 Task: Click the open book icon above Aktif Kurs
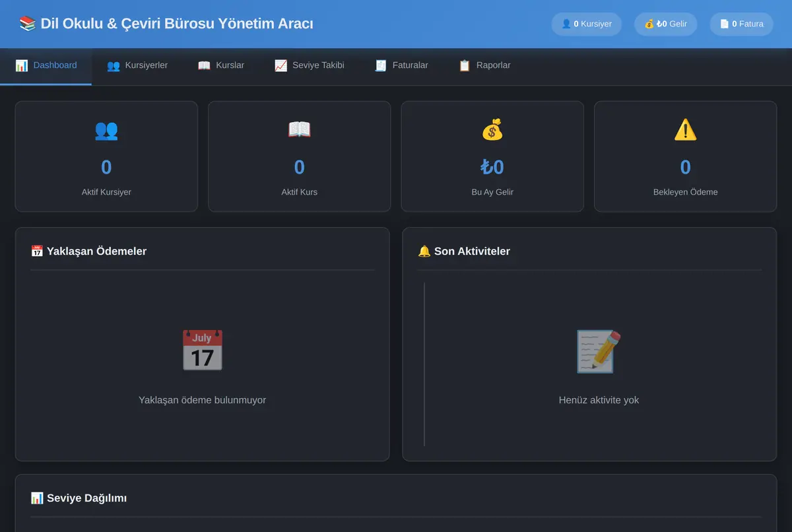click(300, 130)
